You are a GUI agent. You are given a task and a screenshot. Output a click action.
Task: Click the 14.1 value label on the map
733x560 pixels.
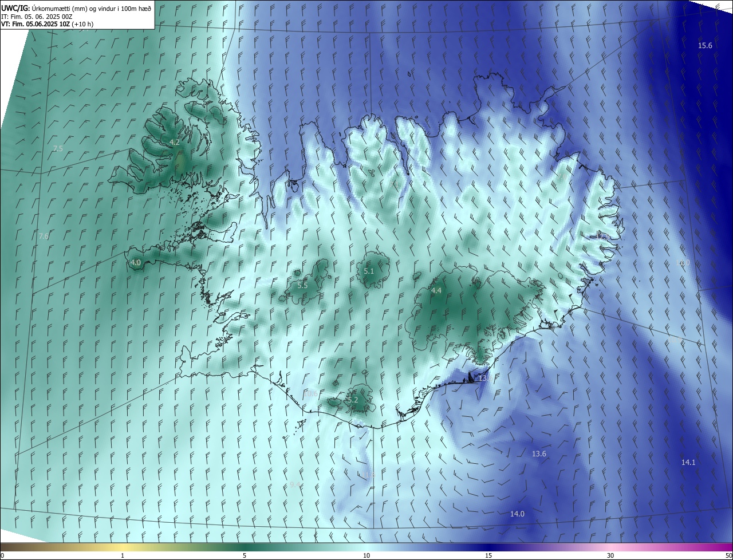click(x=688, y=462)
